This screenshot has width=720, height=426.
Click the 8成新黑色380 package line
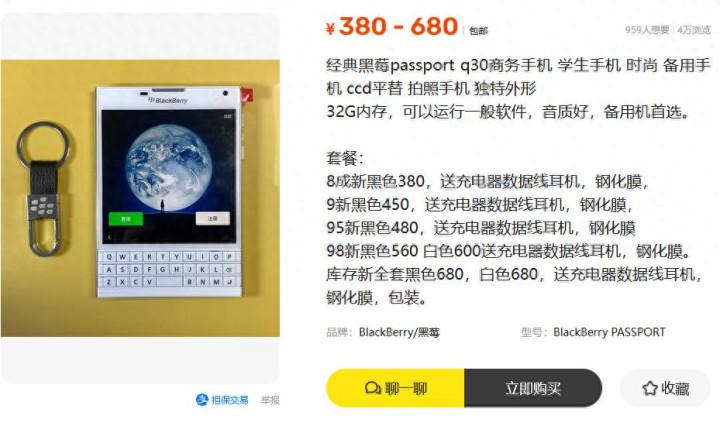[487, 181]
